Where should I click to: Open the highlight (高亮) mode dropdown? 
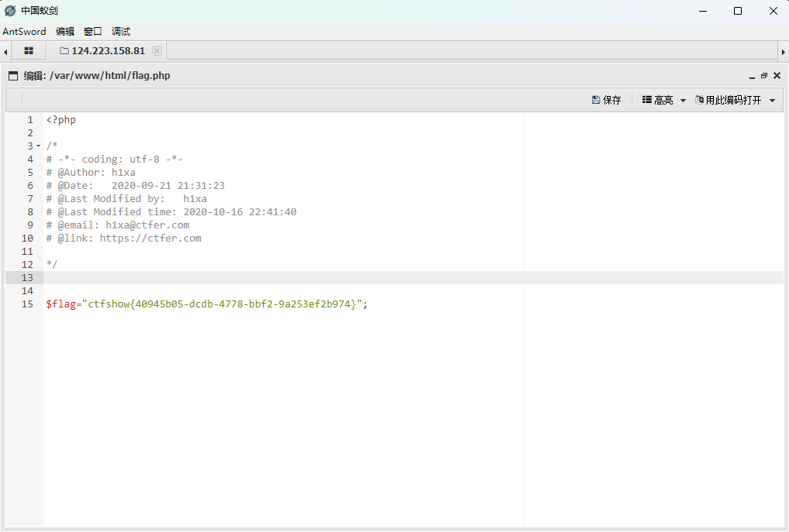(664, 101)
